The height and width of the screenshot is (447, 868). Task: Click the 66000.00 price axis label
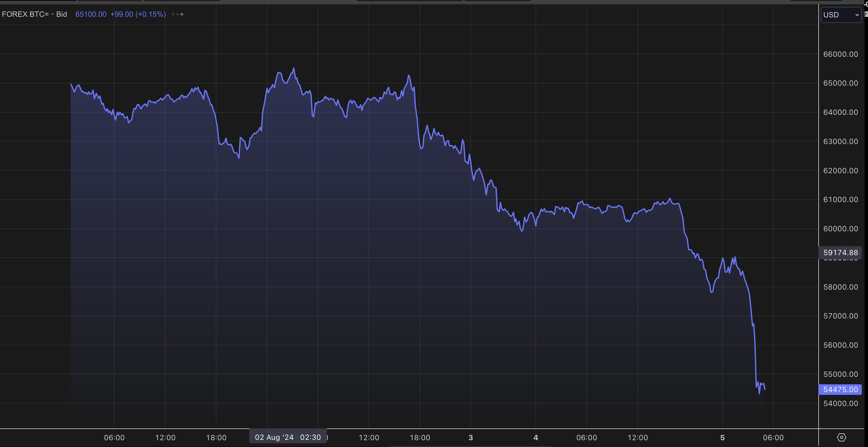click(840, 54)
